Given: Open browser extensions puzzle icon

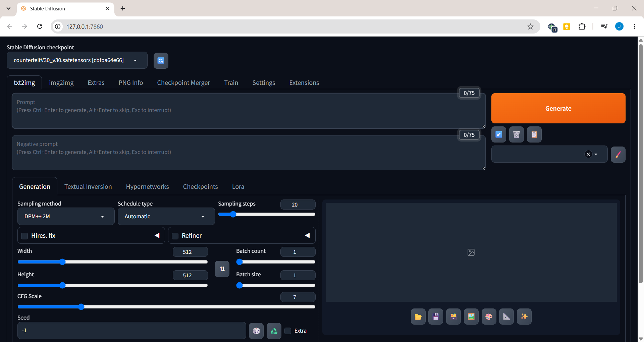Looking at the screenshot, I should coord(582,26).
